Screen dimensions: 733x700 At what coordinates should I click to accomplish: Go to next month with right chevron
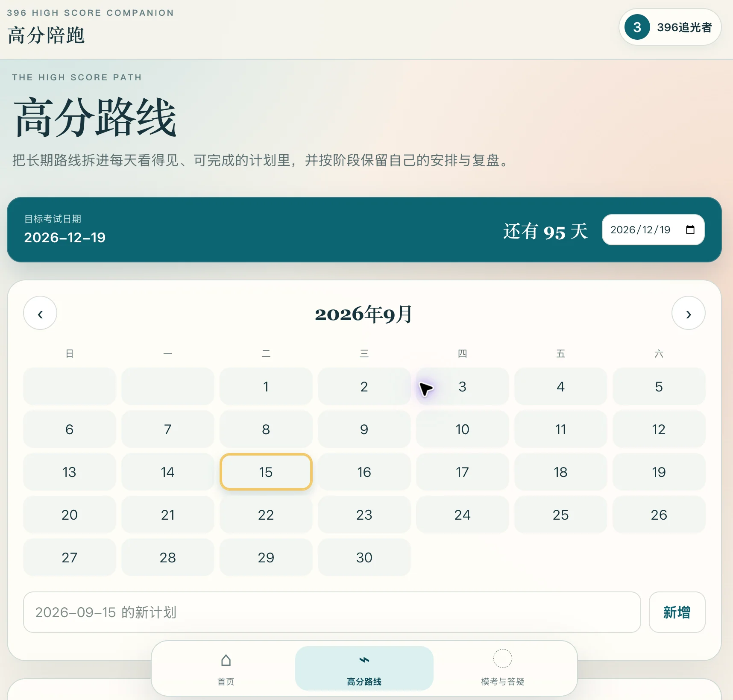[688, 313]
